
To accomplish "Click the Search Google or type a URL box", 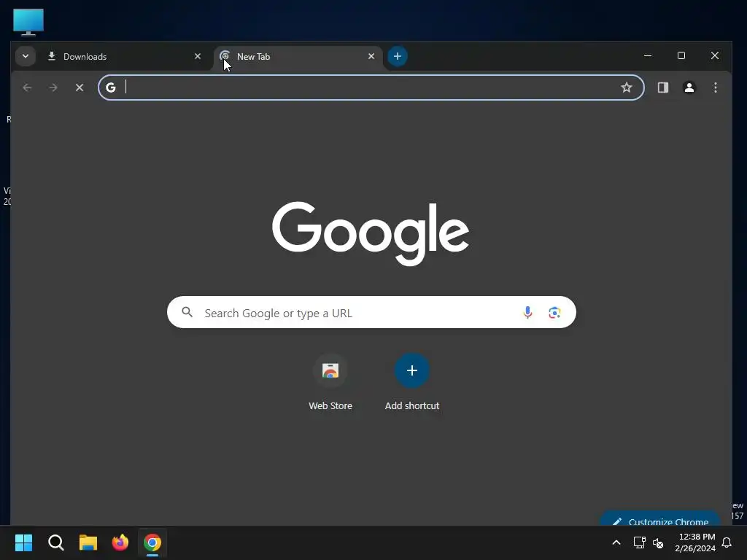I will tap(371, 312).
